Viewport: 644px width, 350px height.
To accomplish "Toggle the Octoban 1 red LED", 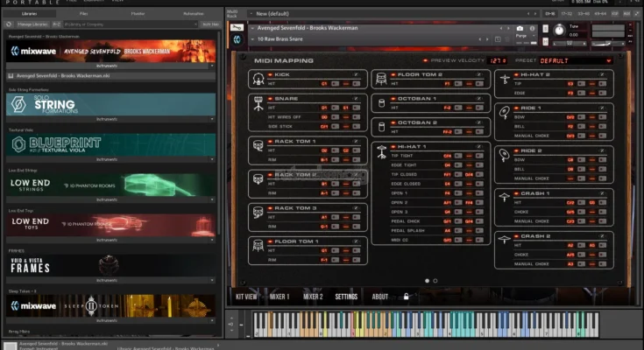I will pos(393,99).
